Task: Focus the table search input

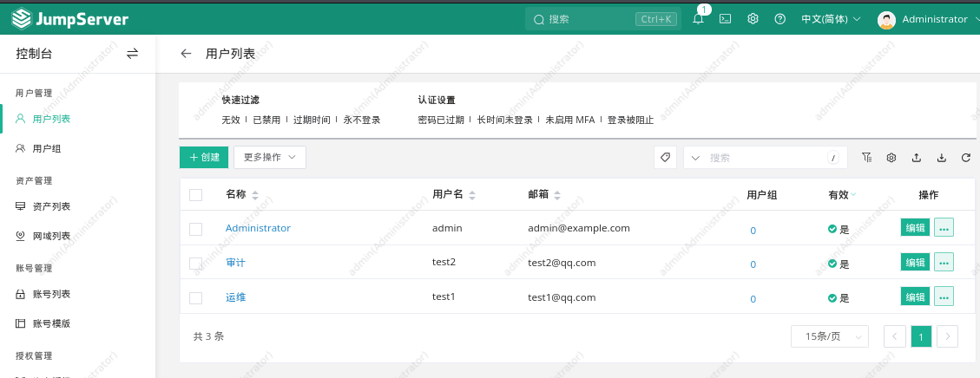Action: pyautogui.click(x=766, y=158)
